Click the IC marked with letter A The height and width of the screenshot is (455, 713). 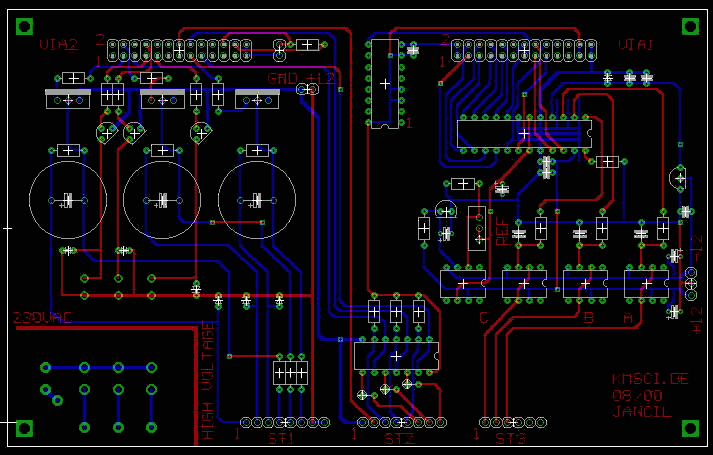(647, 284)
